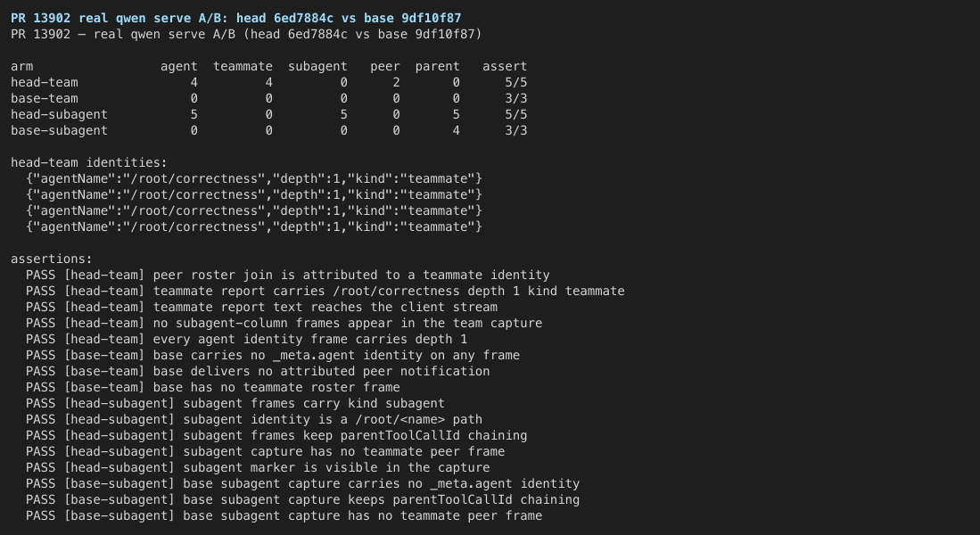Select the base-team table row label
This screenshot has height=535, width=980.
45,99
